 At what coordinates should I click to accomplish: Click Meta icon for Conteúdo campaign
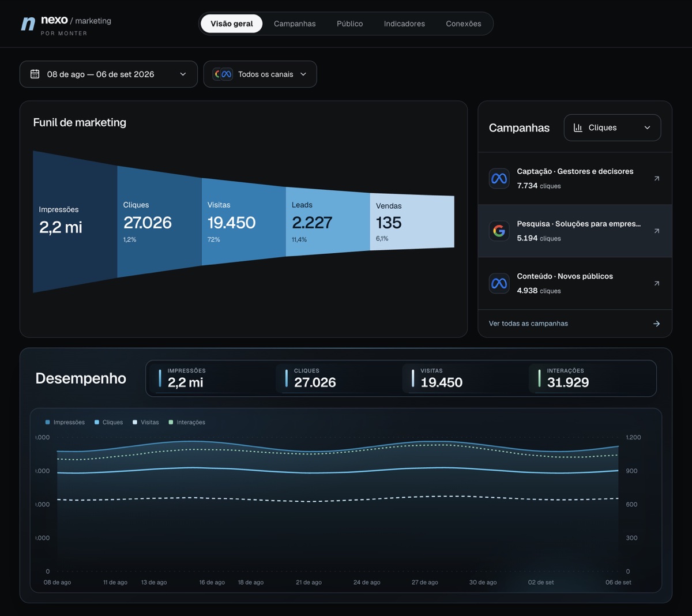click(x=499, y=283)
